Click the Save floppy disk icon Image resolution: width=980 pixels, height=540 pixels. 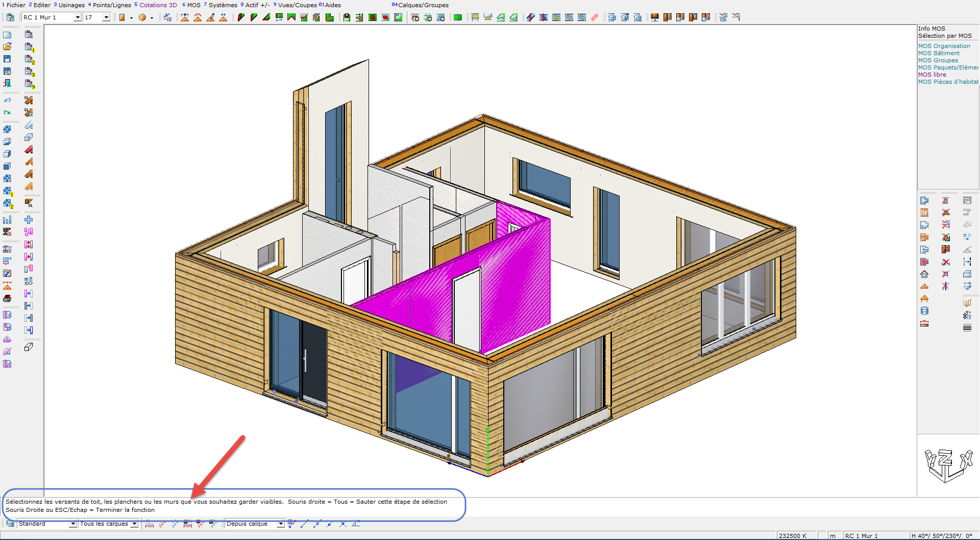[x=7, y=59]
